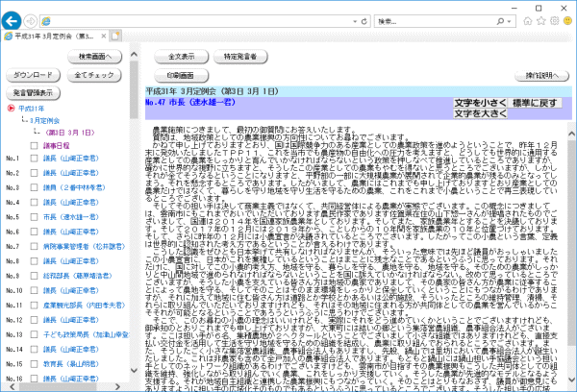Open No.13 子ども政策局長 link
Screen dimensions: 577x392
[x=86, y=334]
